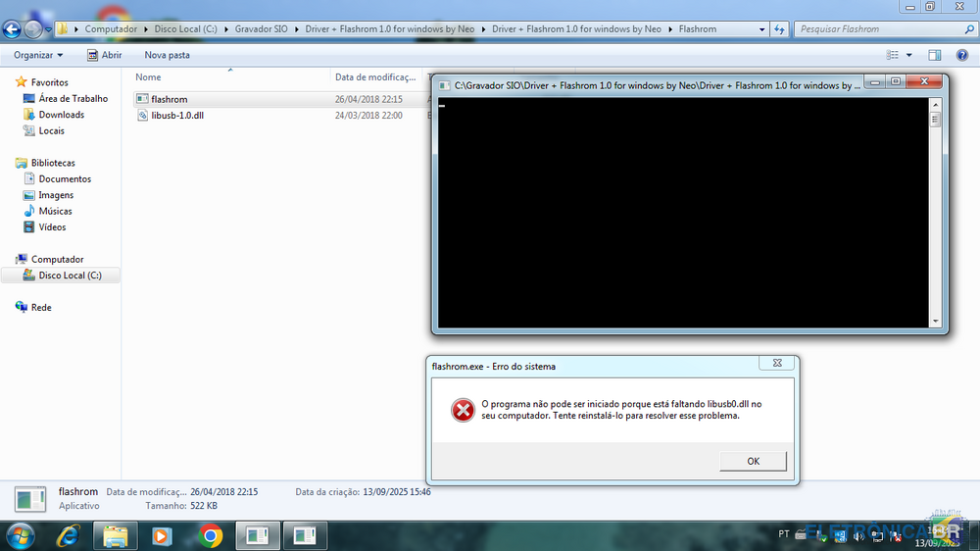Screen dimensions: 980x551
Task: Open the Documentos library
Action: 65,178
